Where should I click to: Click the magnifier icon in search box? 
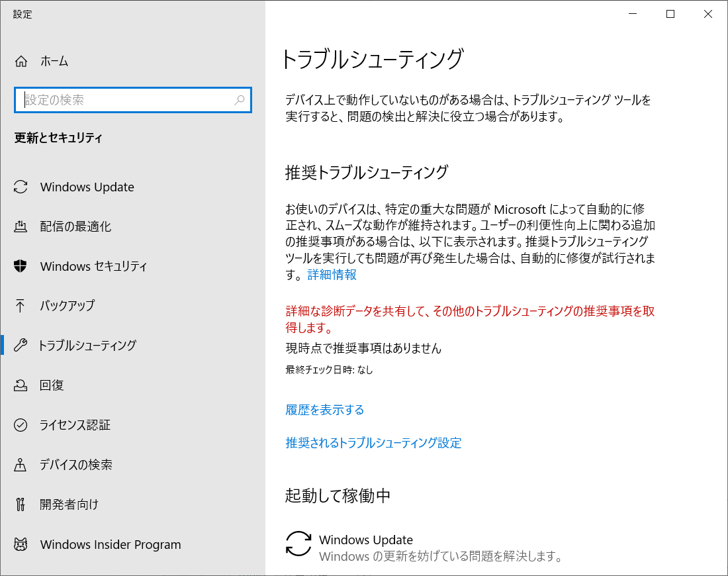point(240,100)
